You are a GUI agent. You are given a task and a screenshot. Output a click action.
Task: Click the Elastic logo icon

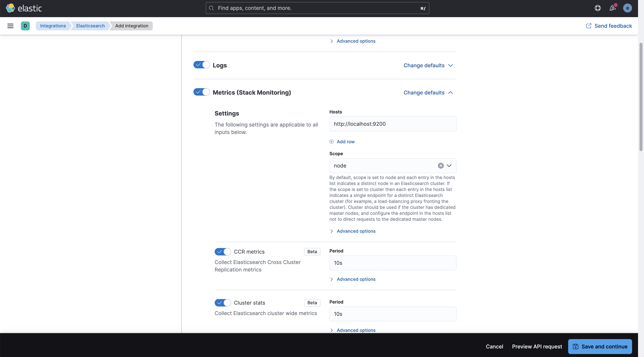click(x=10, y=8)
